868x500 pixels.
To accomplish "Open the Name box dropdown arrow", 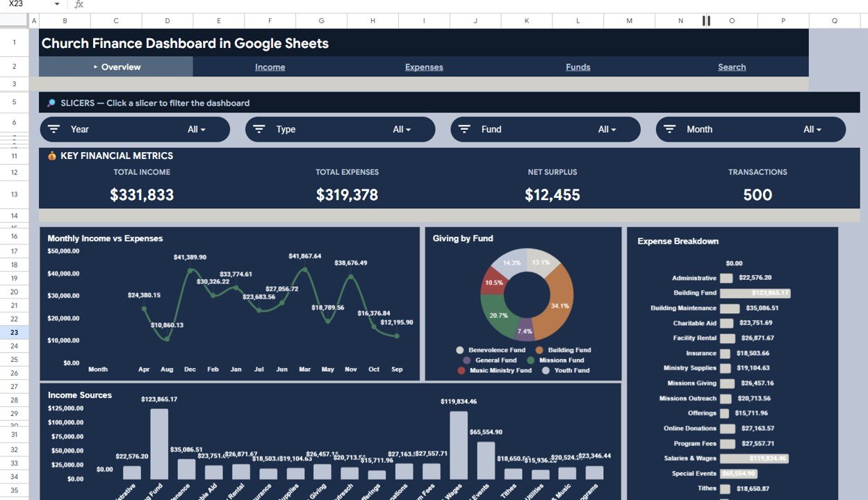I will point(56,4).
